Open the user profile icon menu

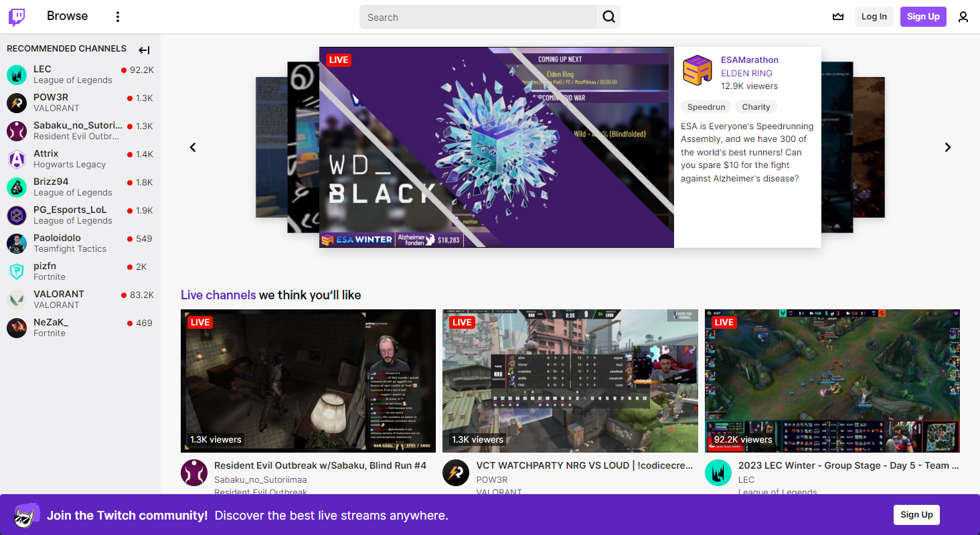pos(963,17)
